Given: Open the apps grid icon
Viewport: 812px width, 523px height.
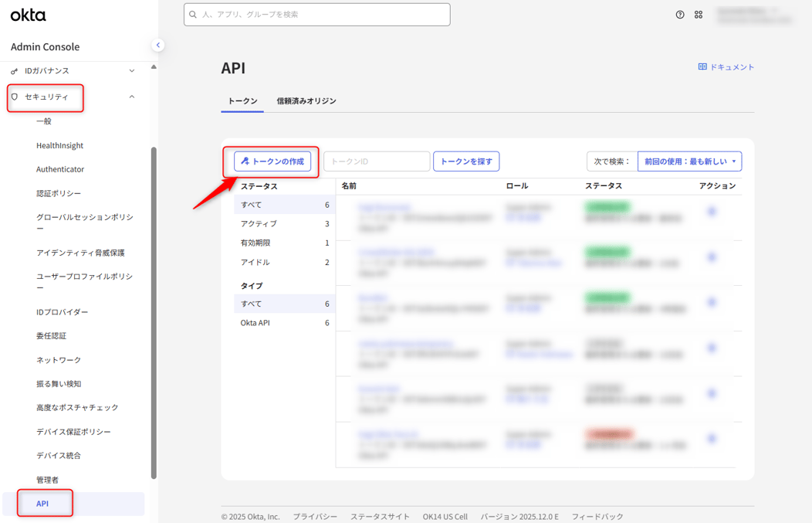Looking at the screenshot, I should point(698,14).
